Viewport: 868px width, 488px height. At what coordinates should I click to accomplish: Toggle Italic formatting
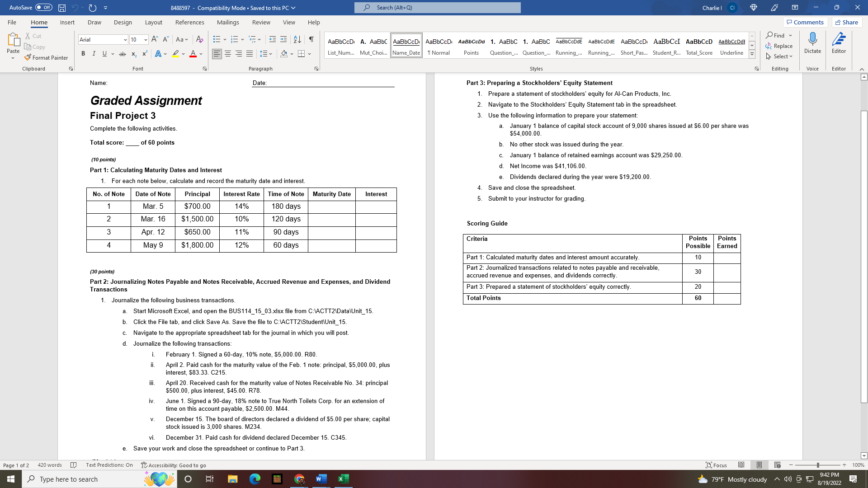[94, 54]
